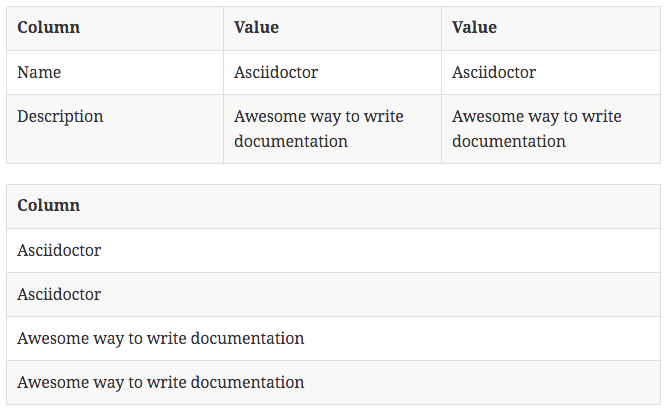Click "documentation" word under the last Value header

pyautogui.click(x=509, y=141)
